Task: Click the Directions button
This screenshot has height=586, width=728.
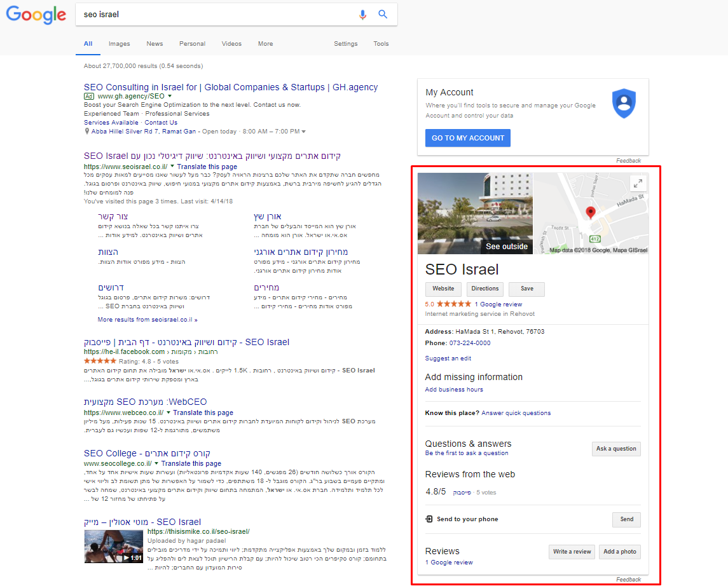Action: tap(485, 289)
